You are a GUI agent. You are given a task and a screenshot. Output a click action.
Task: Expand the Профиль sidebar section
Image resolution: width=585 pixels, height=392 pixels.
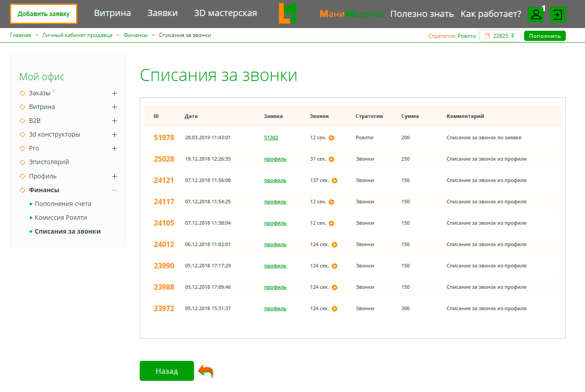114,177
